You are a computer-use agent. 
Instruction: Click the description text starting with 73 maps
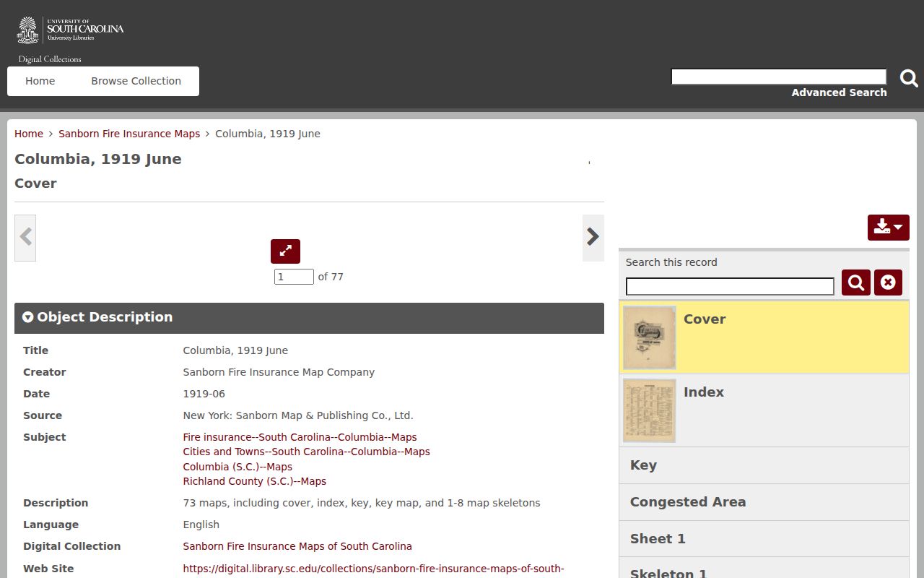click(x=362, y=503)
